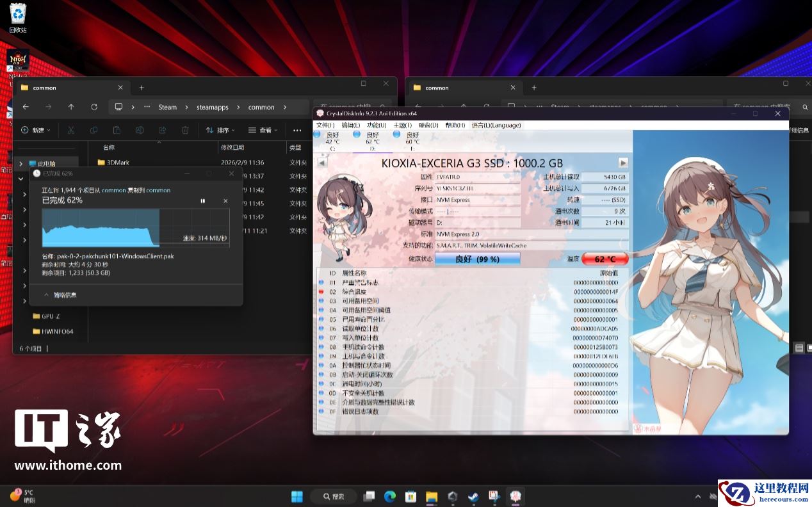Cancel the file copy with the X icon
The width and height of the screenshot is (812, 507).
tap(225, 201)
